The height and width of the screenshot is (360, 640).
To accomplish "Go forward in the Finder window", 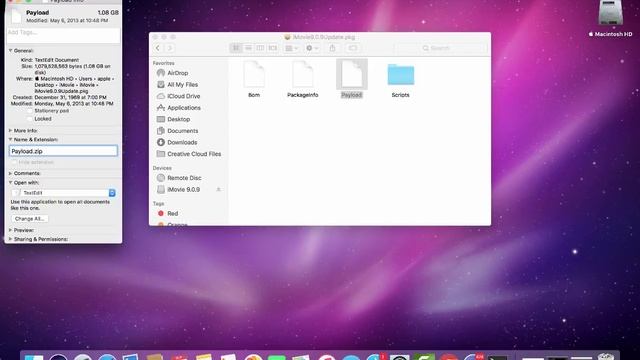I will (169, 48).
